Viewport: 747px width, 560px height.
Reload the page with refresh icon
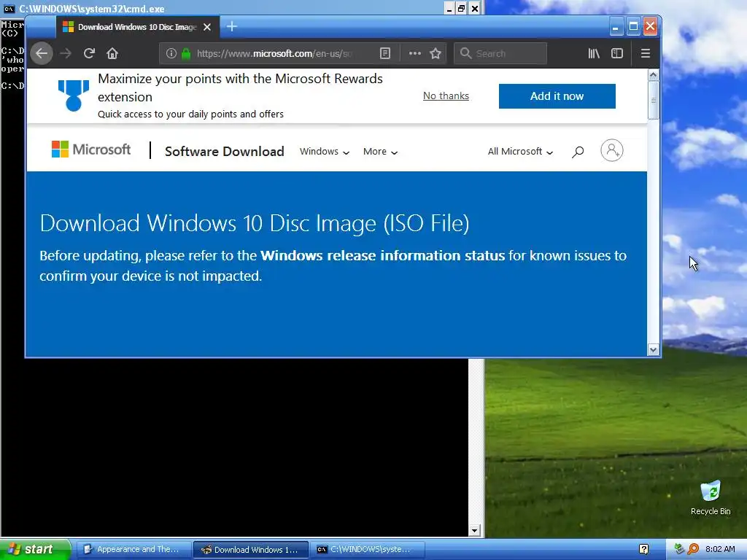click(x=89, y=53)
